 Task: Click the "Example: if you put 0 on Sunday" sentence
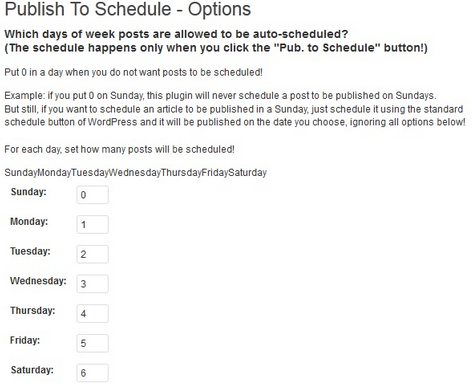click(220, 96)
